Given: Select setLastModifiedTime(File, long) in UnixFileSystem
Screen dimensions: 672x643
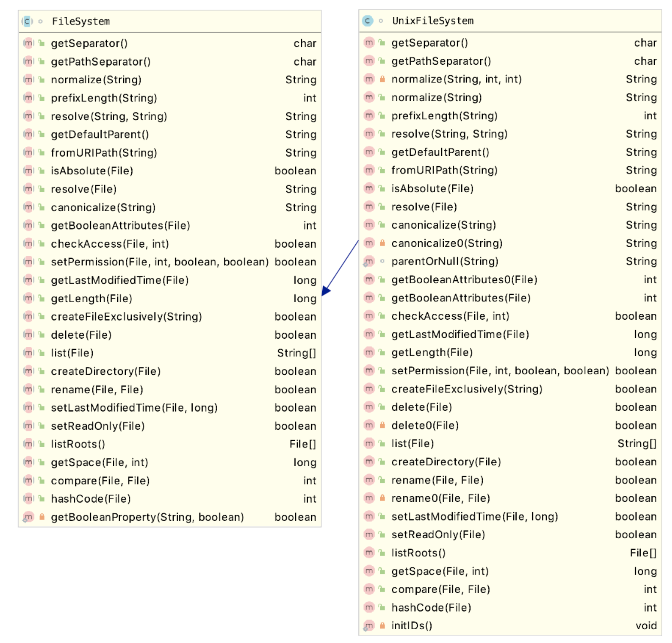Looking at the screenshot, I should pos(474,516).
